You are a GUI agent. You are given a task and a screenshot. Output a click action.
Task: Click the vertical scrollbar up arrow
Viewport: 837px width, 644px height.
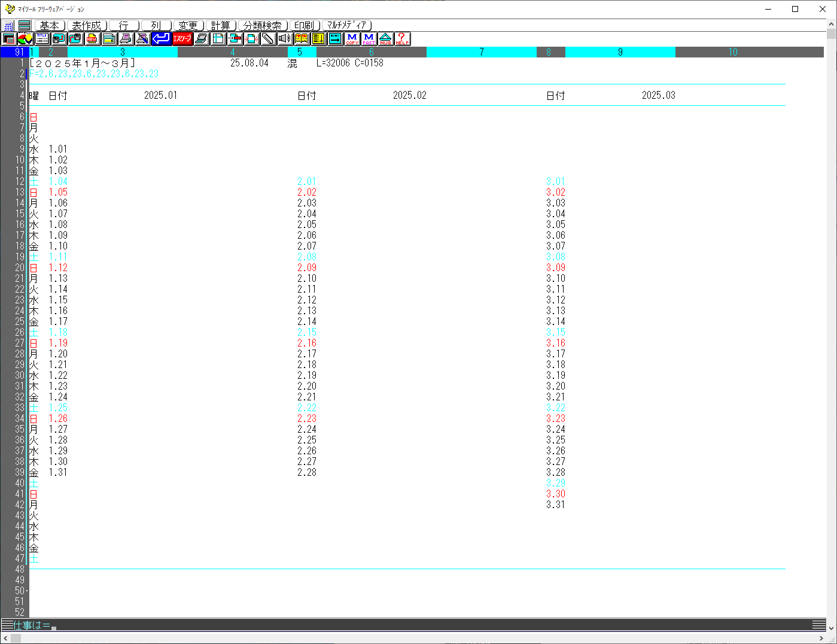pos(832,24)
